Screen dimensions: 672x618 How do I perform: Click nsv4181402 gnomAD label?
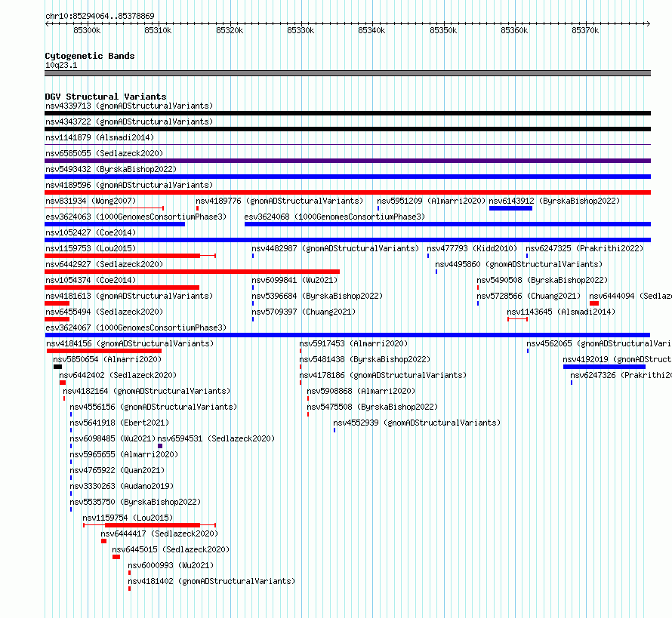coord(211,581)
